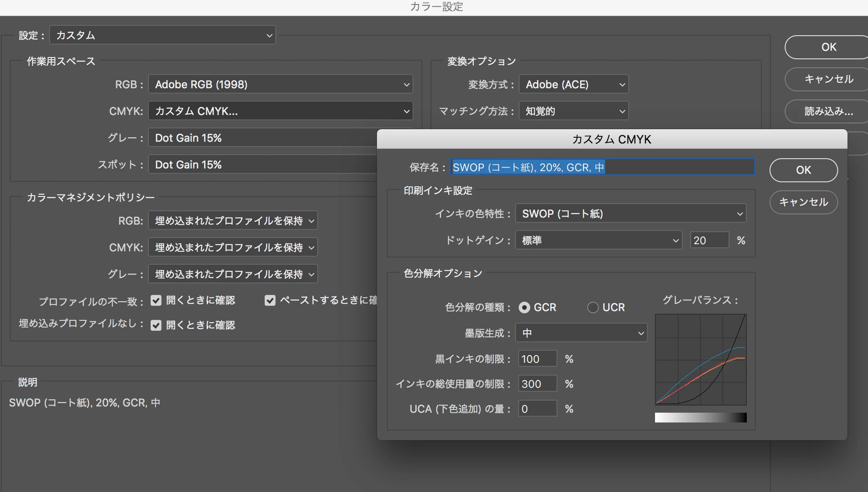The height and width of the screenshot is (492, 868).
Task: Open the 変換方式 Adobe (ACE) dropdown
Action: (574, 84)
